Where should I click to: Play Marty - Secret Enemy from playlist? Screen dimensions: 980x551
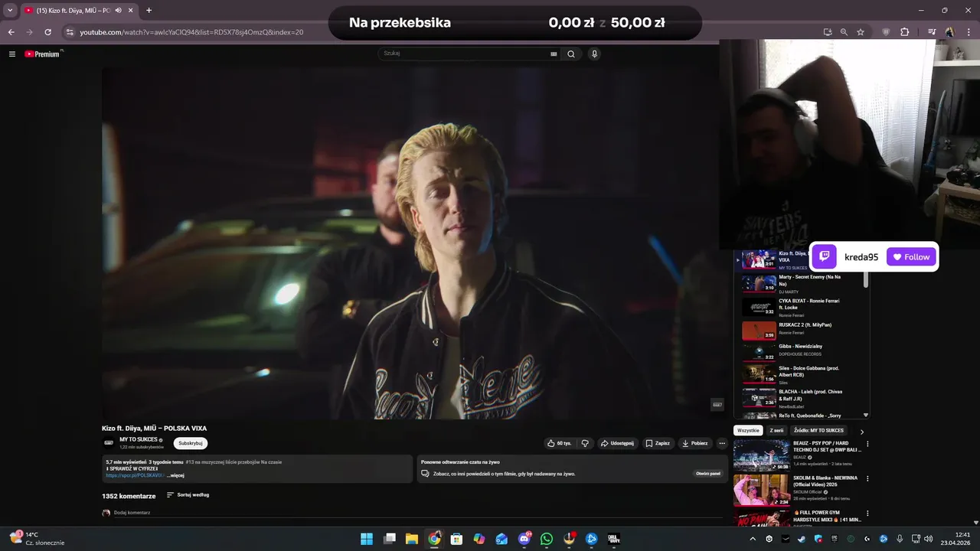(800, 284)
